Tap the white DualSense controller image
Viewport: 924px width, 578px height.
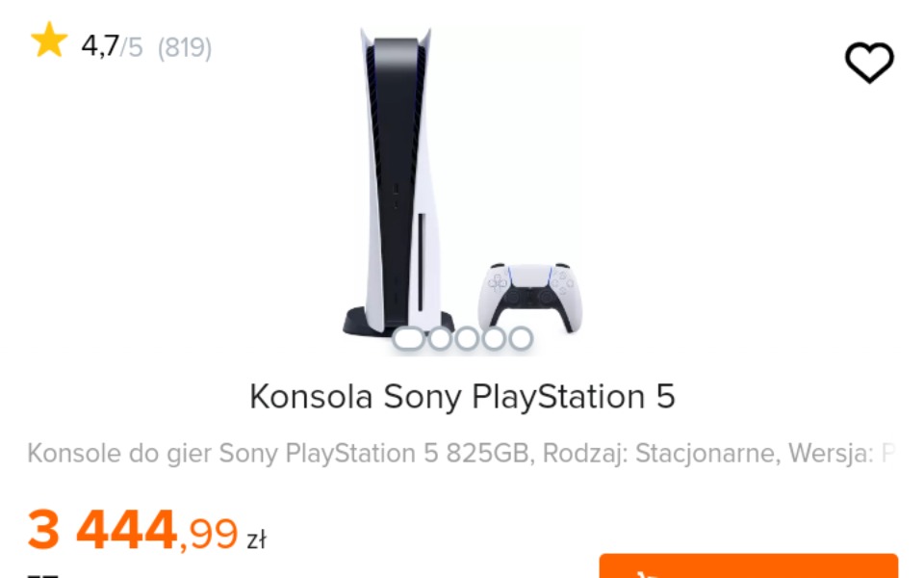[527, 297]
